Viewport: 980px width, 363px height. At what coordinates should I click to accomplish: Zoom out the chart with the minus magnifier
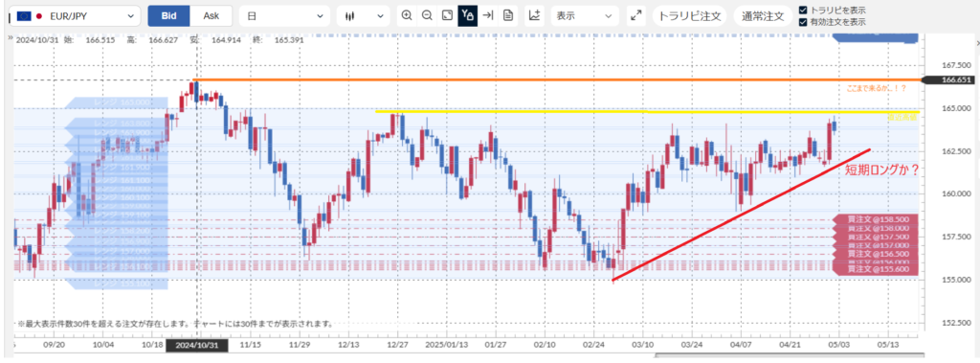428,15
